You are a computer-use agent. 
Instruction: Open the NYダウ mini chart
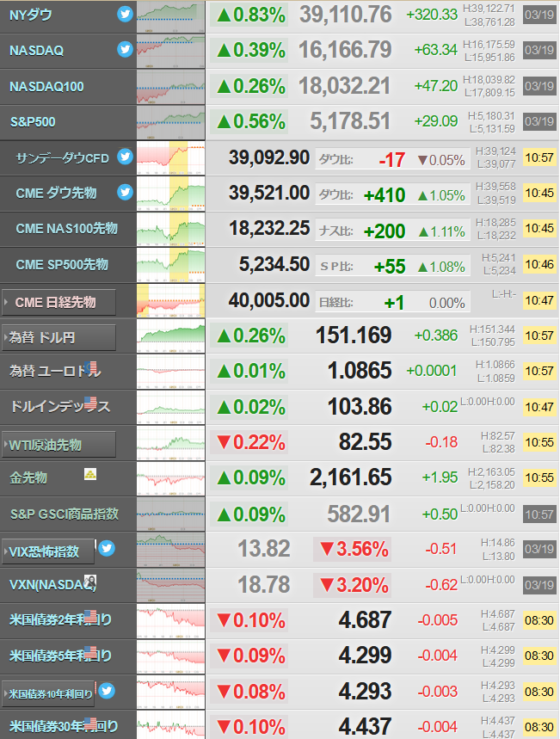click(x=170, y=16)
